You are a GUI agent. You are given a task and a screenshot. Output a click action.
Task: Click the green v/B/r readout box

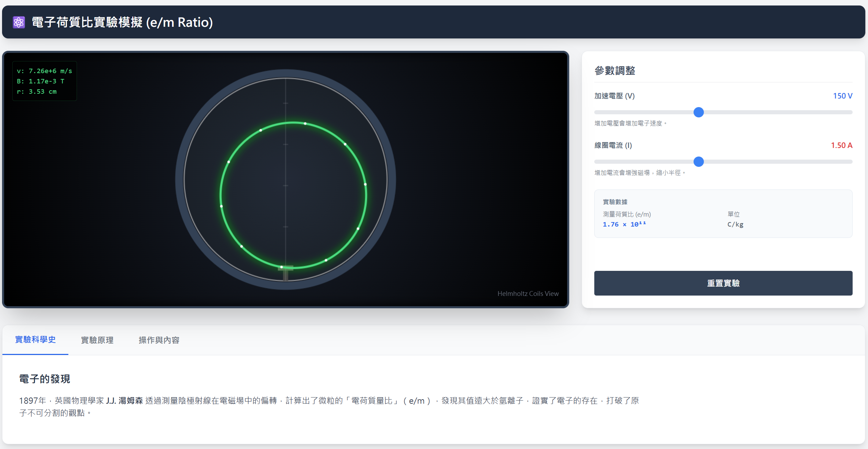pos(44,81)
